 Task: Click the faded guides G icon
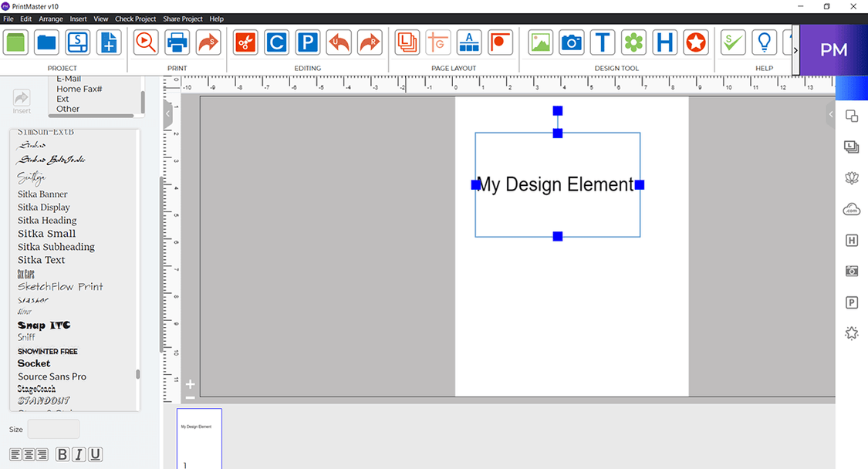tap(438, 42)
